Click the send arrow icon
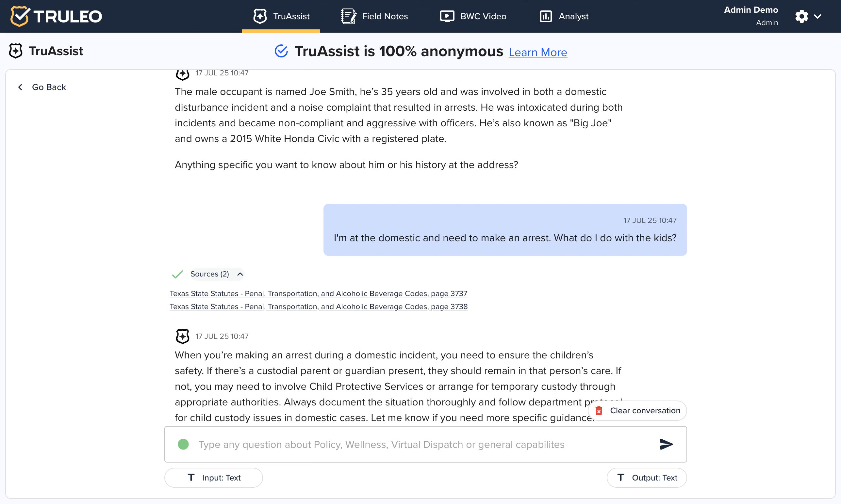Screen dimensions: 841x504 pyautogui.click(x=666, y=444)
